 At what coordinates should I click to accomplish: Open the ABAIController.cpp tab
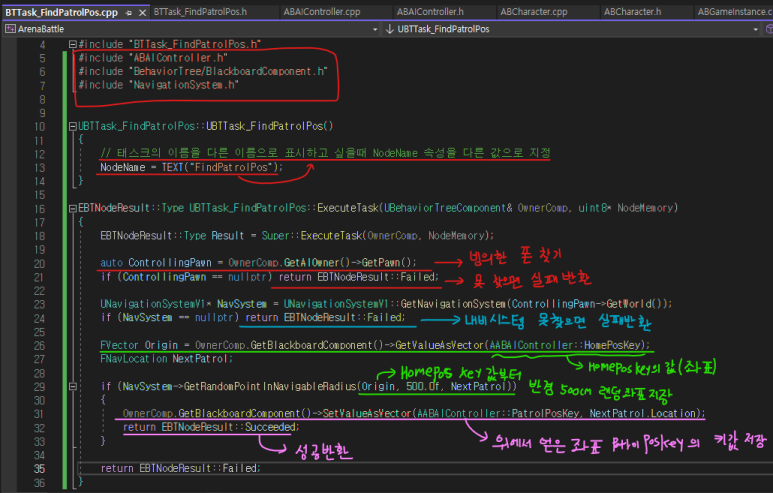pyautogui.click(x=322, y=12)
